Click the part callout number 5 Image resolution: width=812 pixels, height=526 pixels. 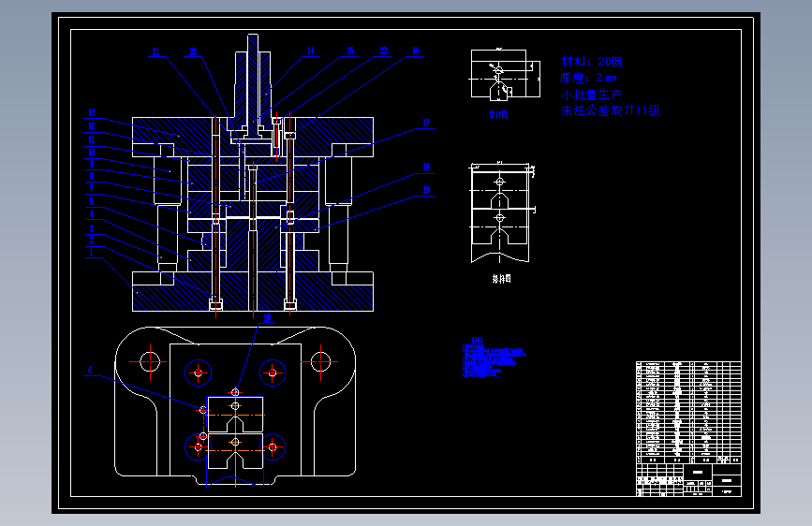(x=92, y=201)
